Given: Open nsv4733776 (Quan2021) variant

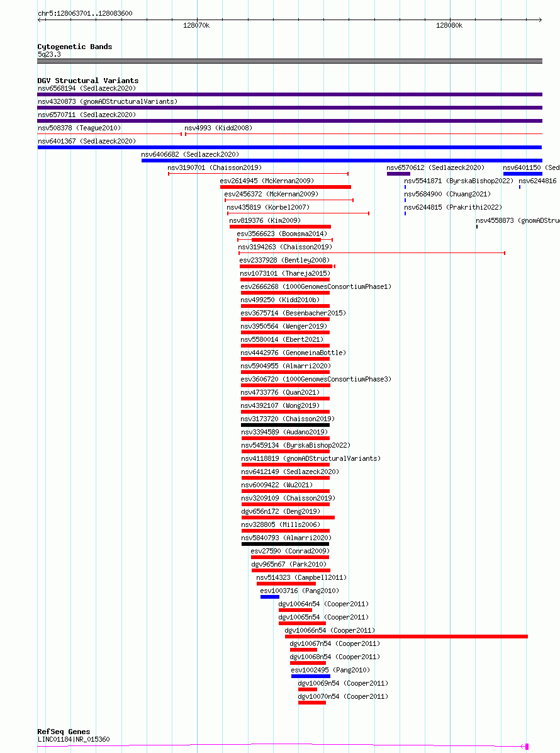Looking at the screenshot, I should point(280,392).
